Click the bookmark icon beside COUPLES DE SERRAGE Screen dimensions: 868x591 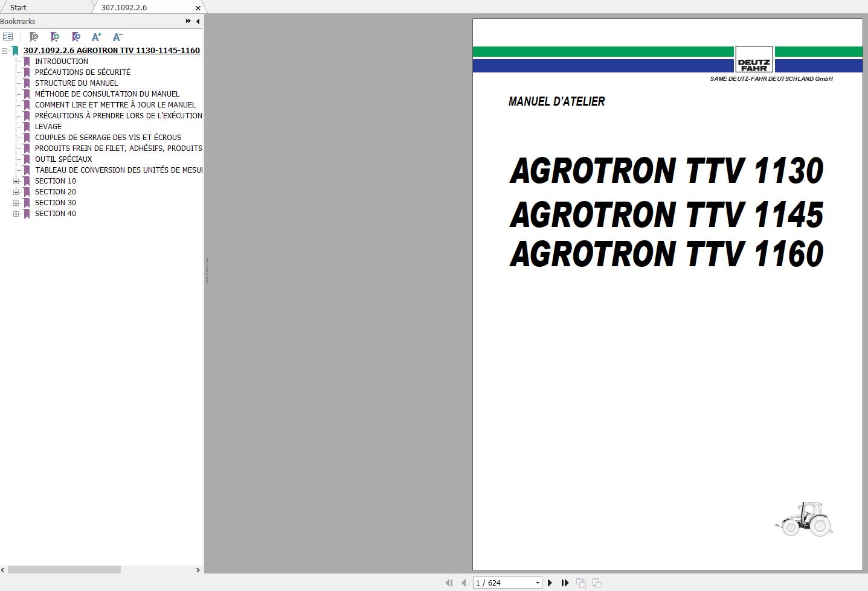pyautogui.click(x=27, y=138)
